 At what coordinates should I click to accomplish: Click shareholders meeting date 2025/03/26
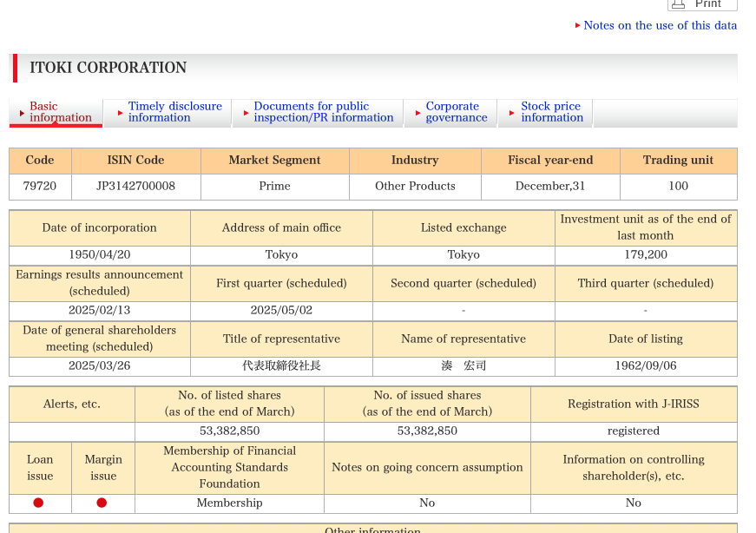100,366
